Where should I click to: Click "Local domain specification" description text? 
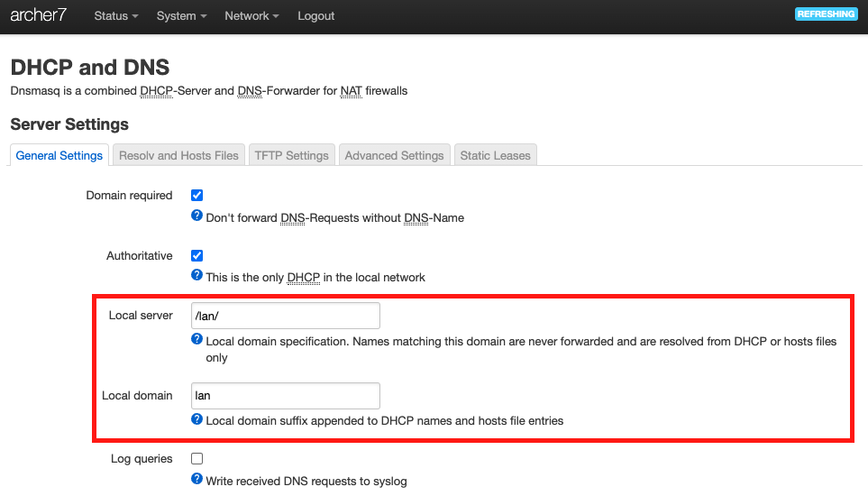(521, 349)
